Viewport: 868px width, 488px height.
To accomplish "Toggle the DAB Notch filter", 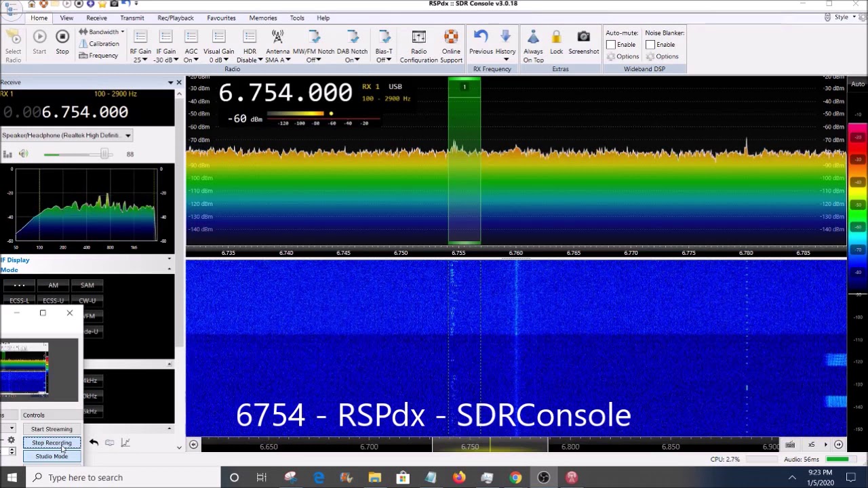I will (x=352, y=47).
